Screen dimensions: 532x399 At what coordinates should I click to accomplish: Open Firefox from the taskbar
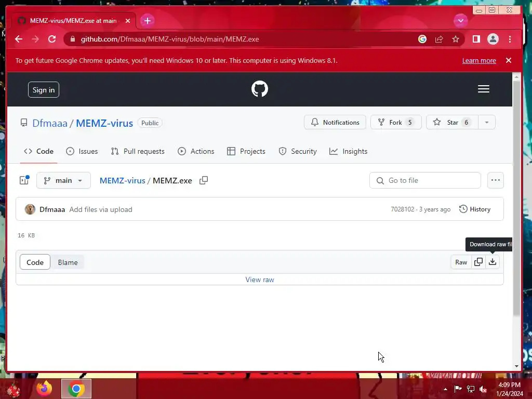(44, 389)
